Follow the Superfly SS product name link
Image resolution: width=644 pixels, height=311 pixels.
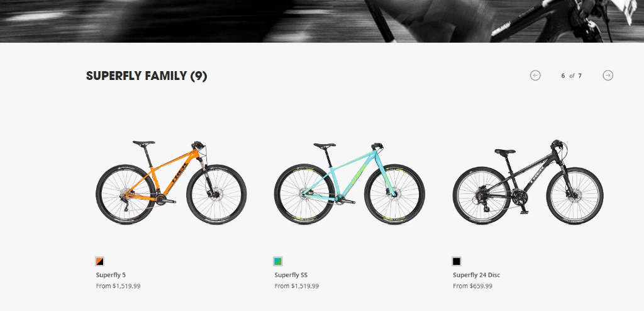click(291, 274)
